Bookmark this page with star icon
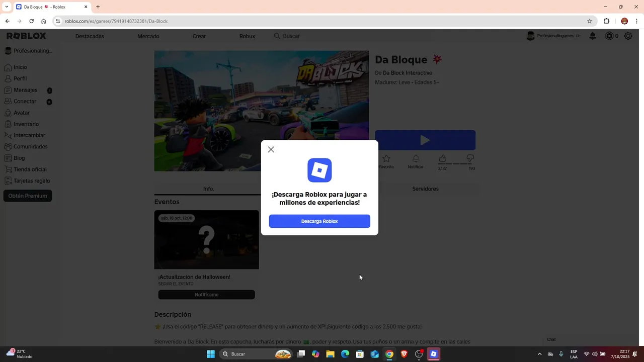644x362 pixels. point(590,21)
